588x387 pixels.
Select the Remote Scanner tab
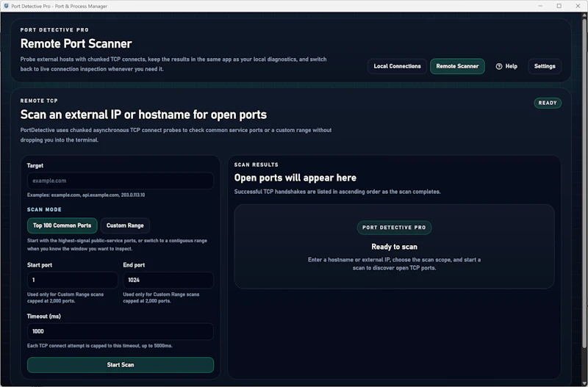click(x=457, y=66)
